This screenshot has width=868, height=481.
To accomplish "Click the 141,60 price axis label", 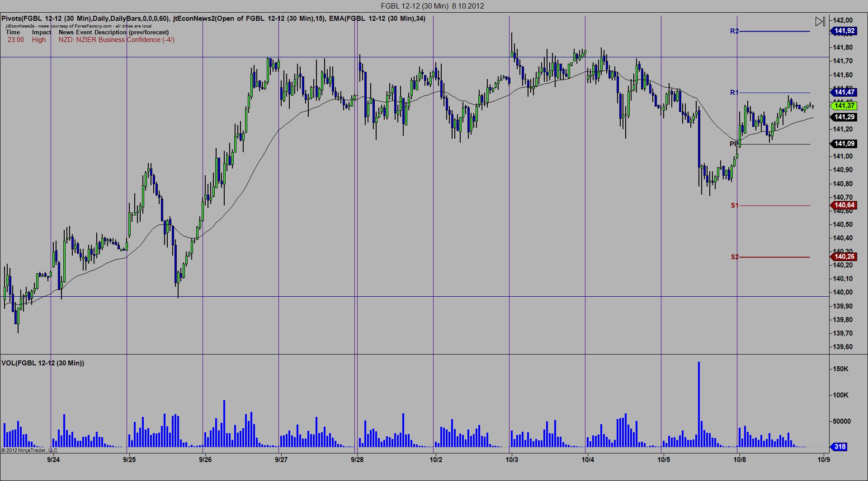I will click(843, 75).
